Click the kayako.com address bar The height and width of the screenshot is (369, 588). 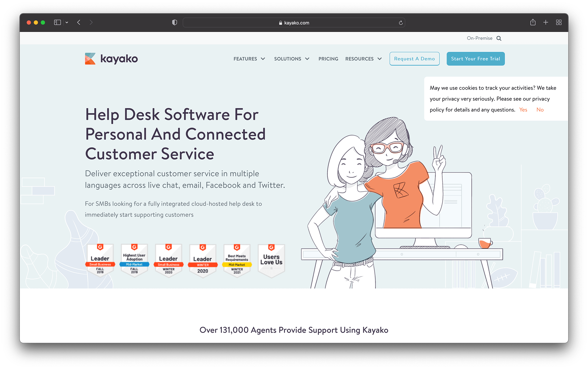coord(296,22)
